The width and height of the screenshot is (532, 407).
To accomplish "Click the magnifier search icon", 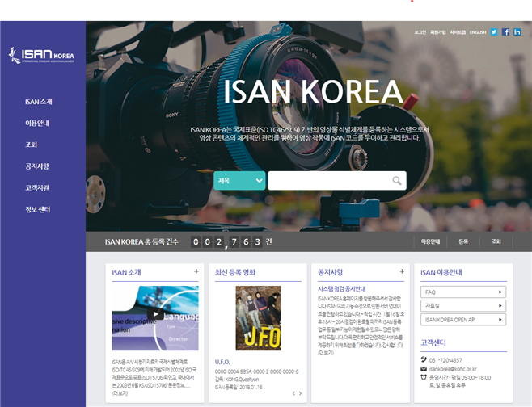I will coord(397,180).
